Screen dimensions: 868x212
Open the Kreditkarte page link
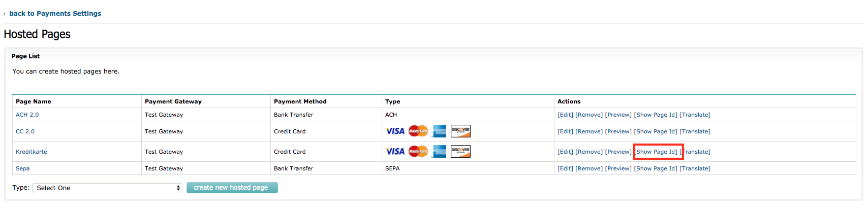pos(31,152)
